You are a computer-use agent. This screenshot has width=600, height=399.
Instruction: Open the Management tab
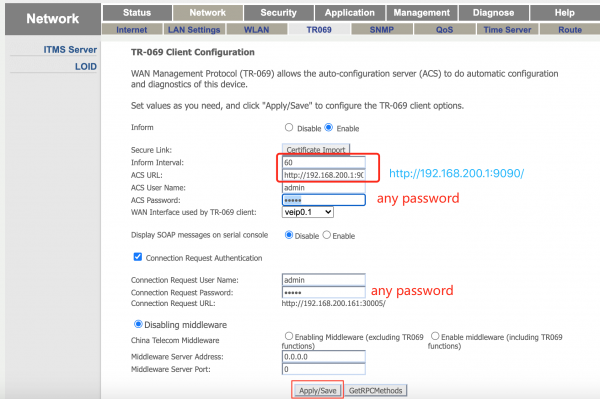pos(422,13)
